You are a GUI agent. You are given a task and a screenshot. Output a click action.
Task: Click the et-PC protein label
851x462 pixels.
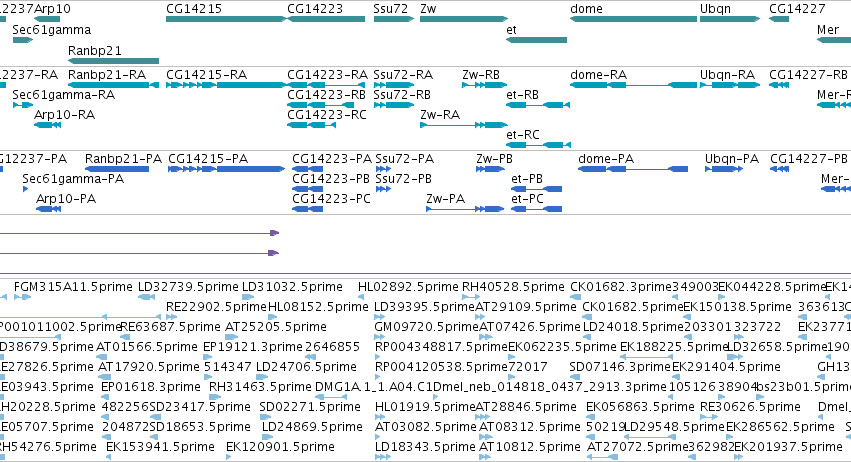tap(528, 199)
